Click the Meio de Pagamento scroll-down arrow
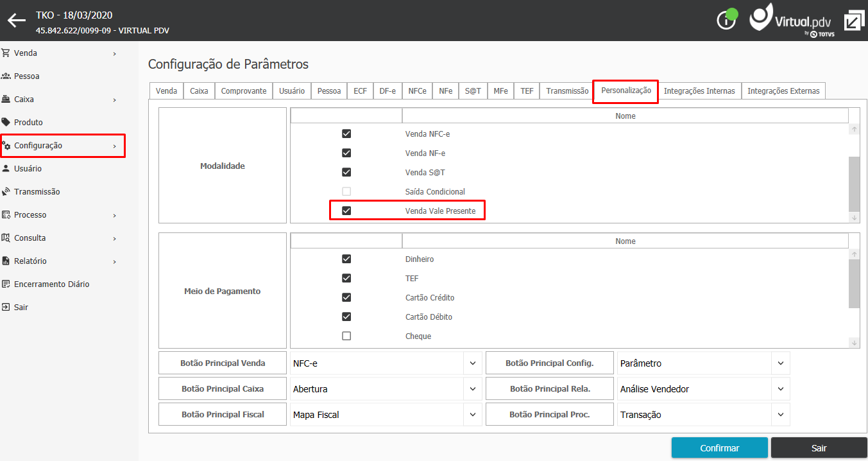868x461 pixels. (854, 343)
